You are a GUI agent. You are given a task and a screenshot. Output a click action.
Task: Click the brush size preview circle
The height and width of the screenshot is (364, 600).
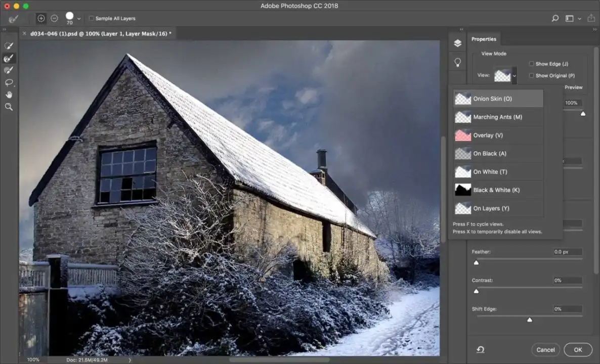tap(69, 16)
